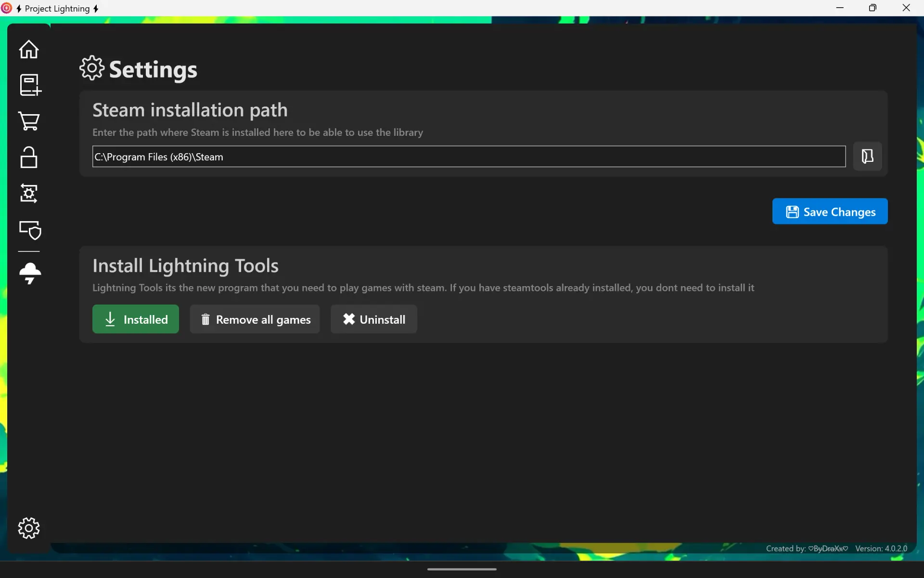Screen dimensions: 924x578
Task: Minimize the Project Lightning window
Action: (x=840, y=8)
